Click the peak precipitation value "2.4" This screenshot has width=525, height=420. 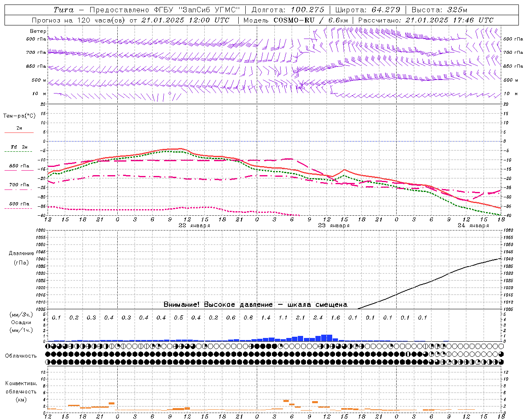(x=318, y=318)
